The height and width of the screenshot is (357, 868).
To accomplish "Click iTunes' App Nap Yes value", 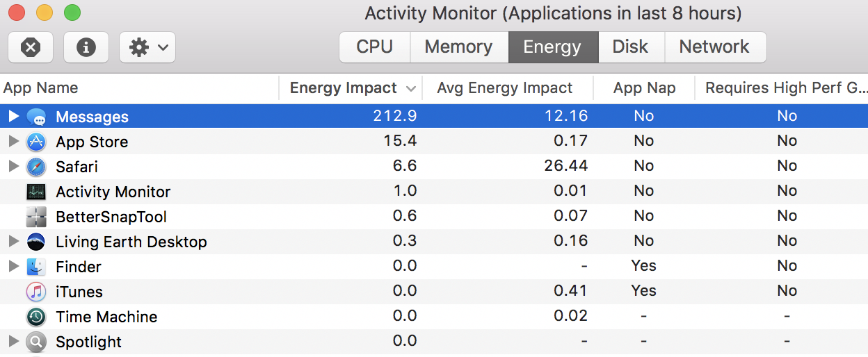I will (x=644, y=291).
